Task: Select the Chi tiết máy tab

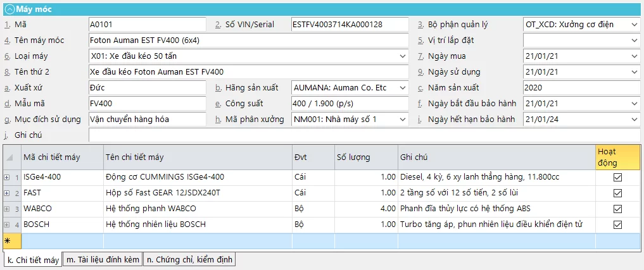Action: point(32,260)
